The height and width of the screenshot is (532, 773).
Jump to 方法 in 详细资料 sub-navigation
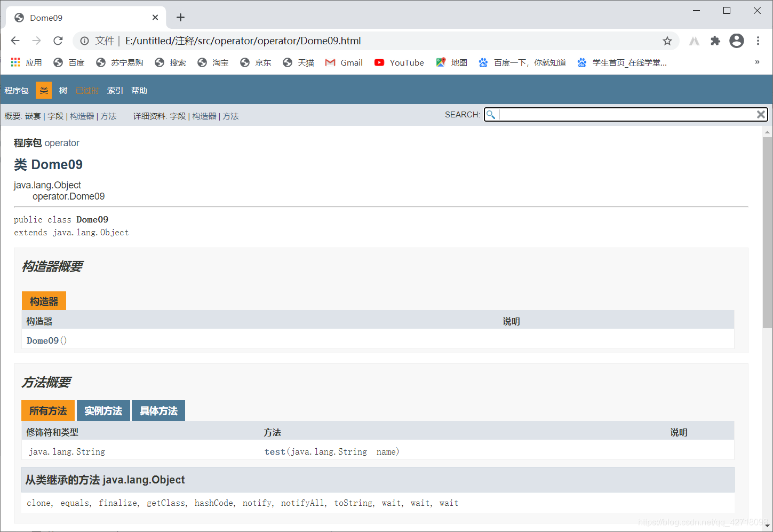230,116
